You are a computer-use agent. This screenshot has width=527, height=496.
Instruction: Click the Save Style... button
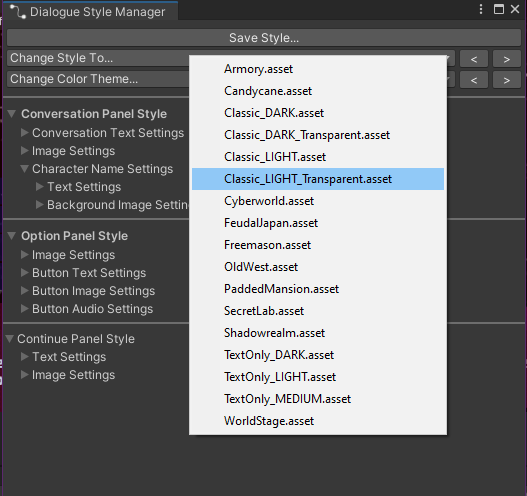coord(264,38)
